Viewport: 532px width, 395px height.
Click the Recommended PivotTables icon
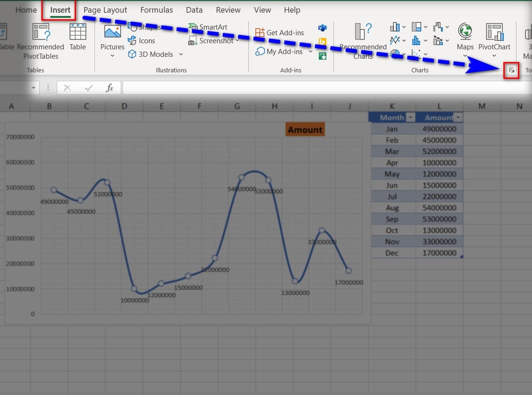tap(41, 32)
